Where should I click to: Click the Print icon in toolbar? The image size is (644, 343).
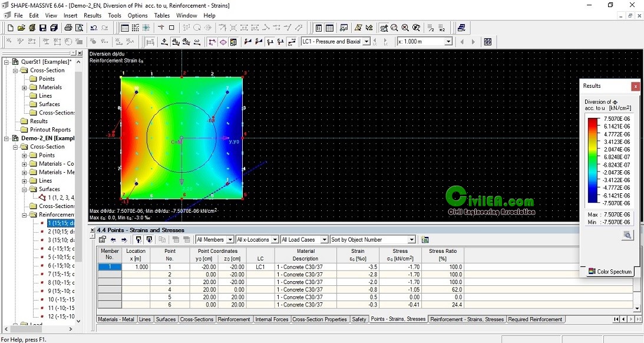tap(68, 28)
